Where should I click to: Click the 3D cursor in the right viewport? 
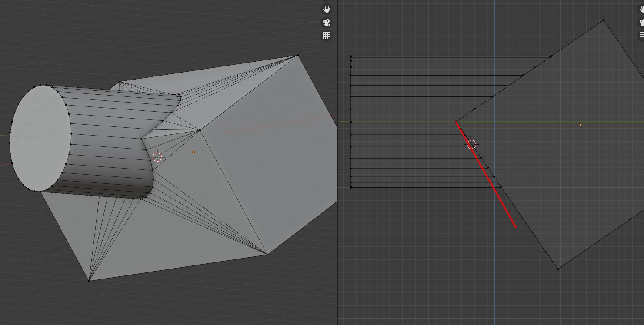pos(471,144)
